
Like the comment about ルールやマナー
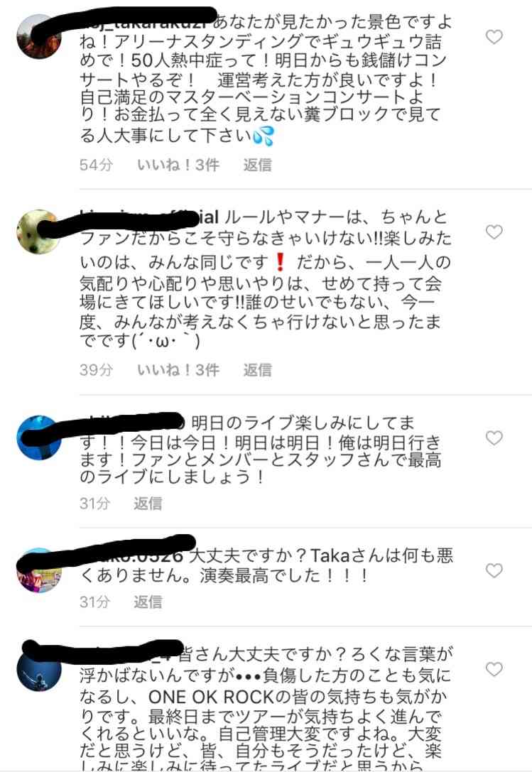[x=494, y=232]
